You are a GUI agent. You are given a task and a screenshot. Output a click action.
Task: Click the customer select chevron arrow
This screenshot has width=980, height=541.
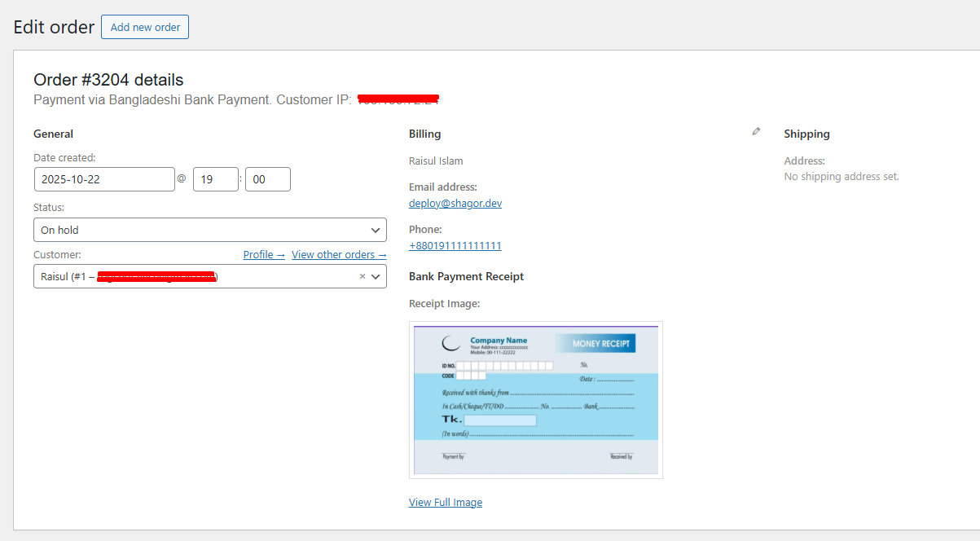[x=376, y=276]
